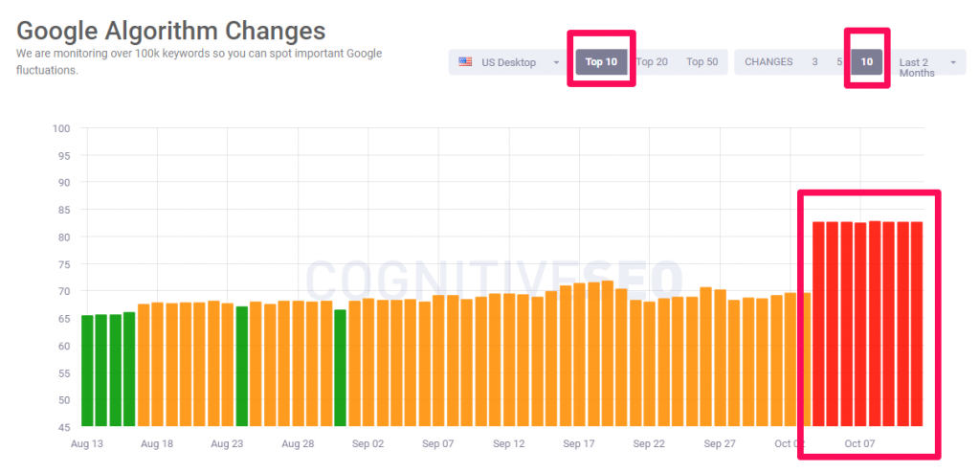Set changes threshold to 5
The height and width of the screenshot is (473, 980).
point(839,62)
